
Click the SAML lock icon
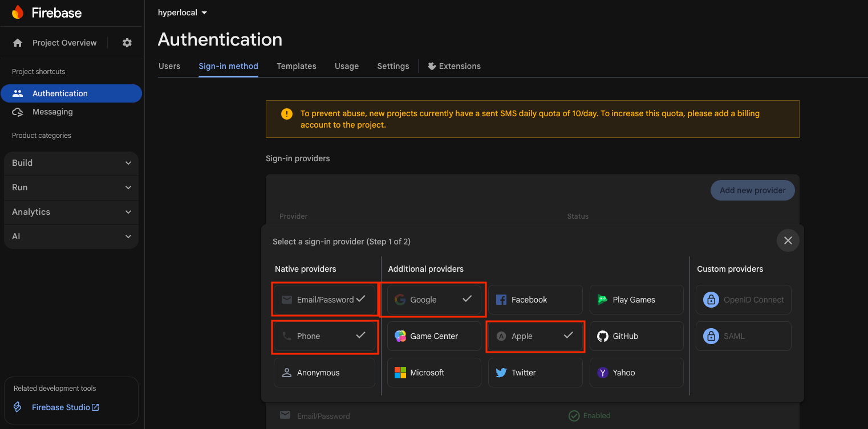(x=711, y=336)
